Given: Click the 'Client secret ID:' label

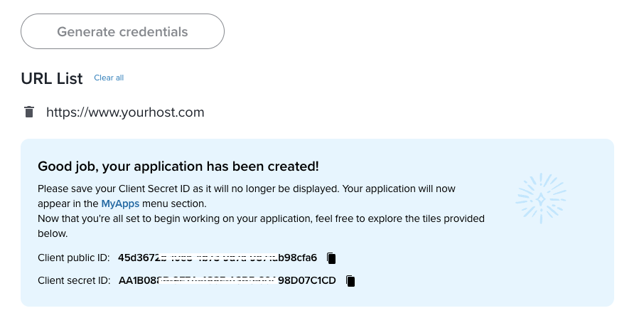Looking at the screenshot, I should click(x=75, y=280).
